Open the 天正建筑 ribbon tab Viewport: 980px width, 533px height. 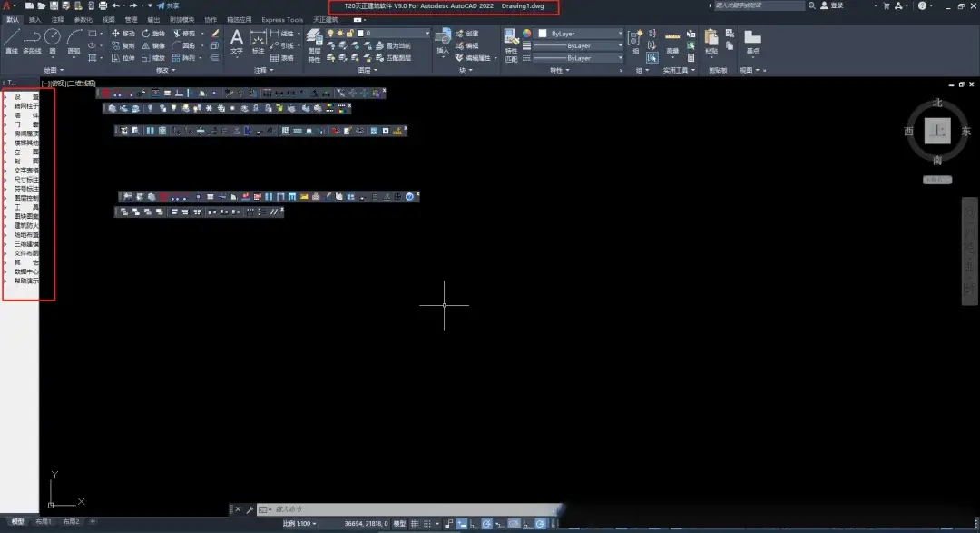coord(325,19)
